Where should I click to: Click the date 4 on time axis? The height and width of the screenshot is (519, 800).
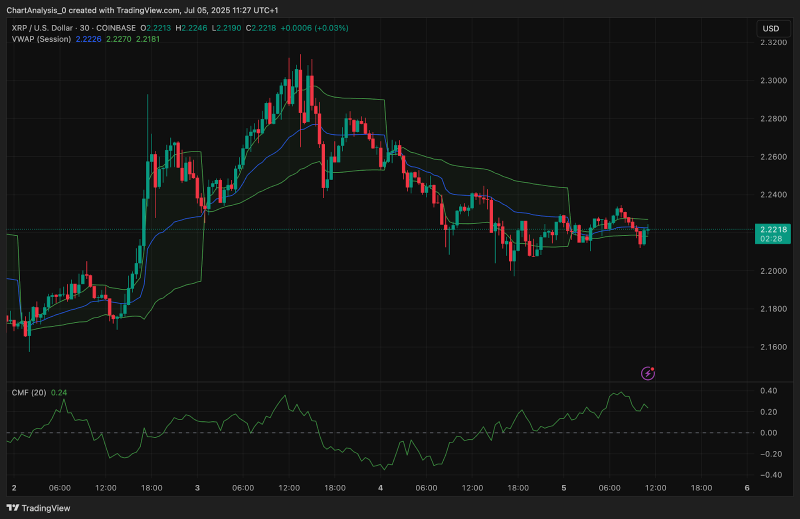tap(381, 488)
